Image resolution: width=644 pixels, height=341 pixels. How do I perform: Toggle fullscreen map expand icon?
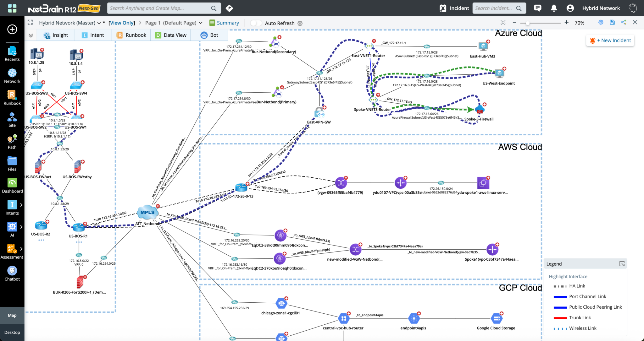pos(30,22)
